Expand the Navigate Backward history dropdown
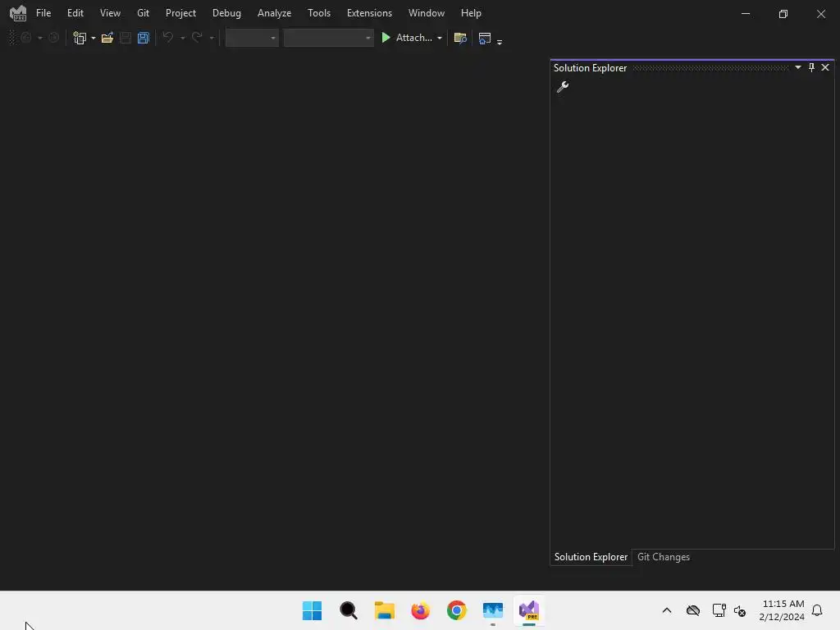The width and height of the screenshot is (840, 630). (x=40, y=38)
